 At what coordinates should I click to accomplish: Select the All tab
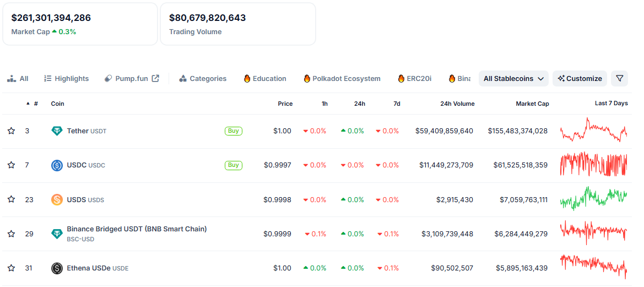click(18, 78)
